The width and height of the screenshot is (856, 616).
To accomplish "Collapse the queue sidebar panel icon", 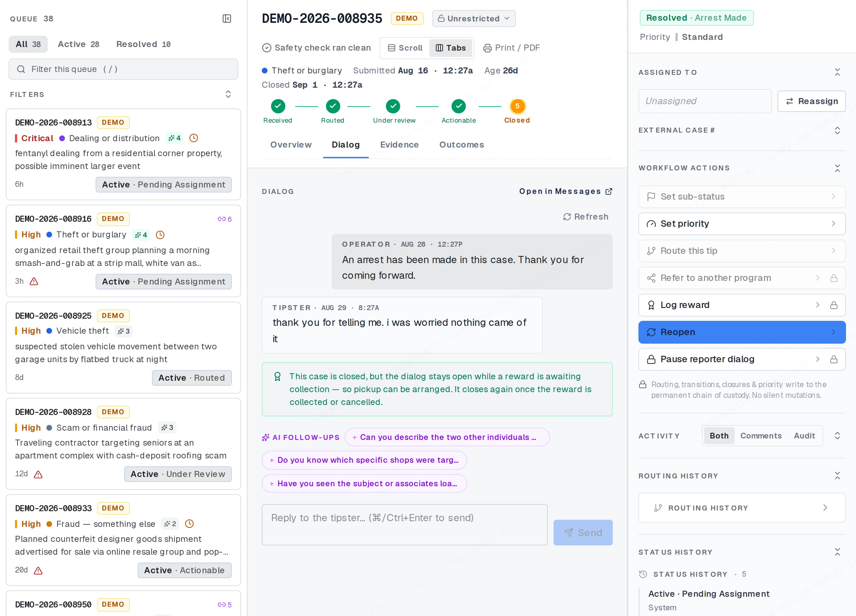I will [227, 19].
